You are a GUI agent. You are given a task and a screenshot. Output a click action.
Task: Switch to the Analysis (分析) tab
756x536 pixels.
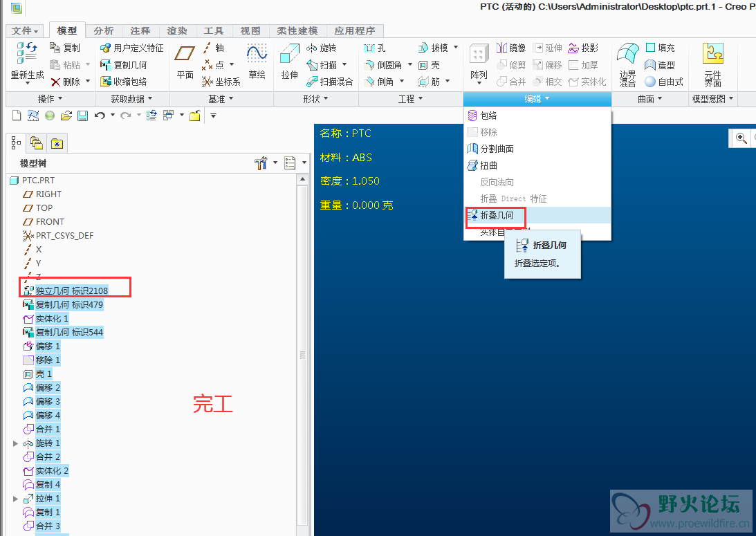[104, 31]
